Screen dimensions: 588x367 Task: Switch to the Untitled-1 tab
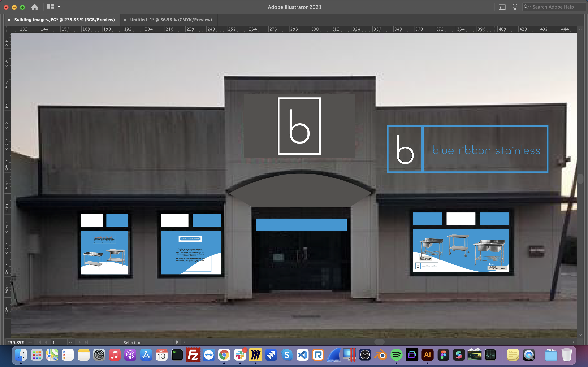tap(171, 20)
